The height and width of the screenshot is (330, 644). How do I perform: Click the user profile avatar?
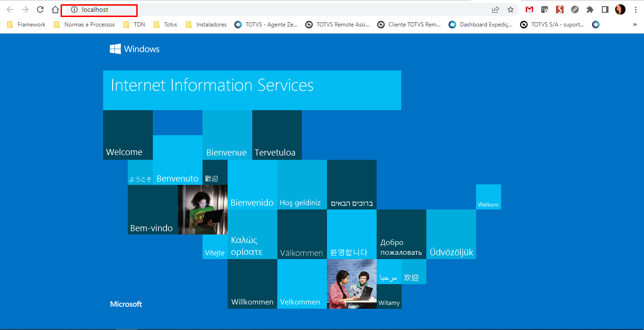coord(620,9)
